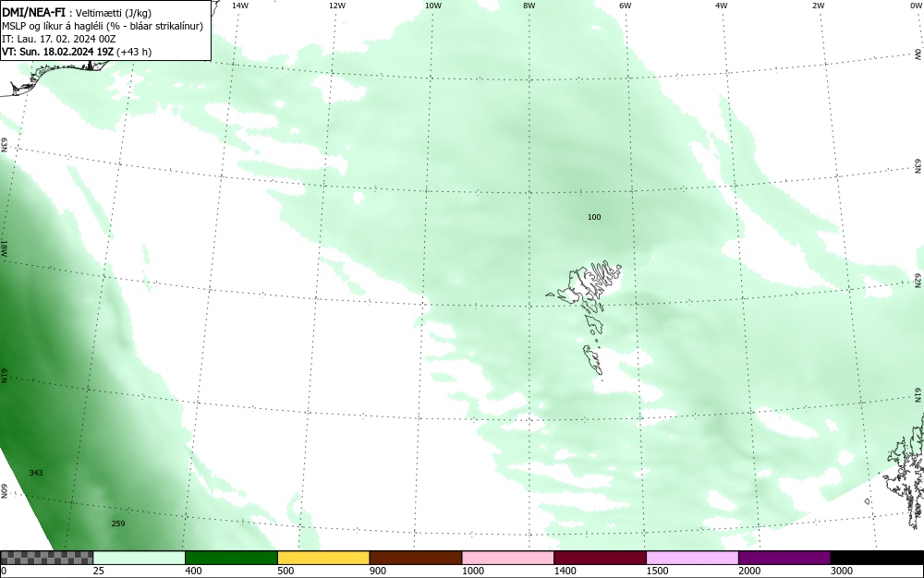Click the '60N' label on left edge
Screen dimensions: 924x578
tap(4, 491)
